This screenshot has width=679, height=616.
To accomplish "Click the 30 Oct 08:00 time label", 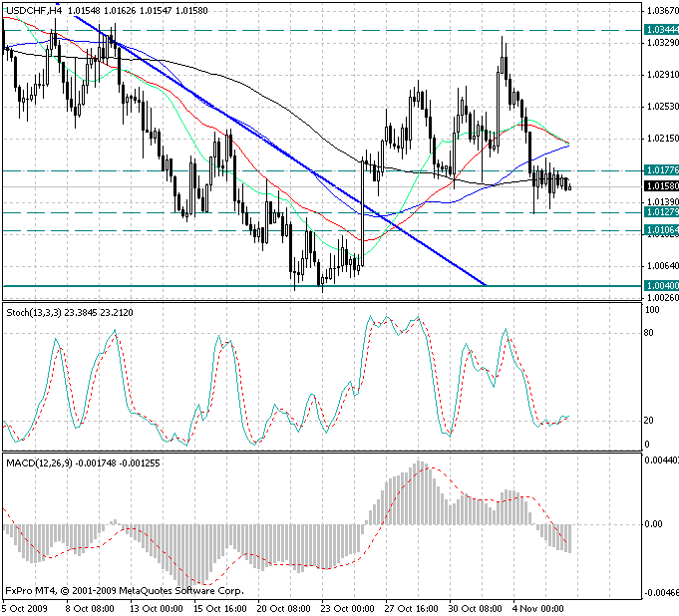I will point(475,609).
